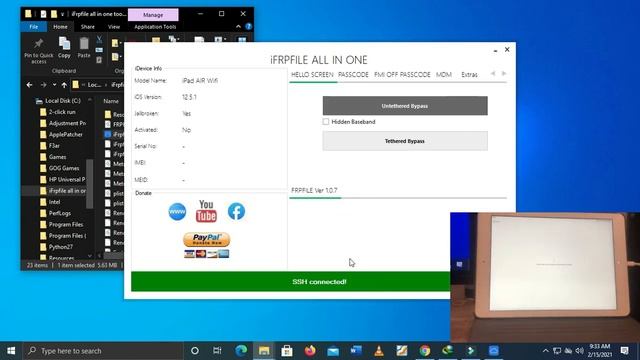Select the PerfLogs folder in the tree
Viewport: 640px width, 360px height.
[x=60, y=213]
